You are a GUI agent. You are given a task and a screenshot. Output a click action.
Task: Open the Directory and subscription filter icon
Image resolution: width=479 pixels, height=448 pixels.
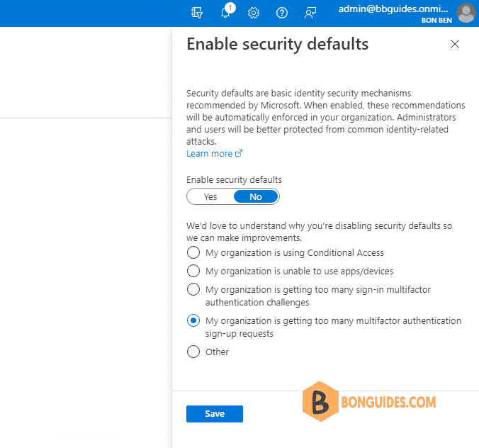pyautogui.click(x=197, y=13)
